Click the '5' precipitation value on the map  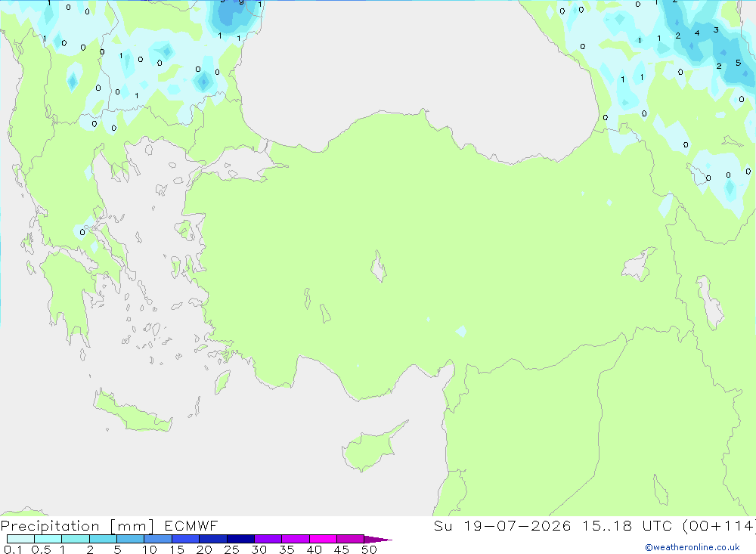[738, 63]
